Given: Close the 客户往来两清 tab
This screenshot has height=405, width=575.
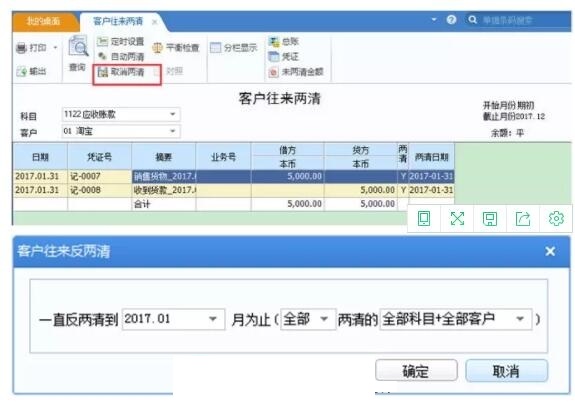Looking at the screenshot, I should [x=155, y=22].
